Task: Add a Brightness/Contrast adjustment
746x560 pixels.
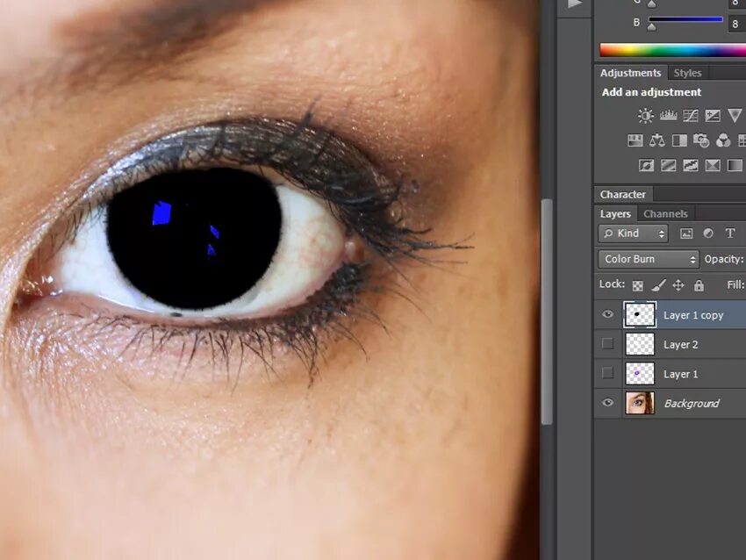Action: 646,116
